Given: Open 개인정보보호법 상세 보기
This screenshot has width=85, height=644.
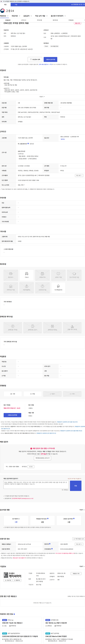Looking at the screenshot, I should pyautogui.click(x=42, y=458).
